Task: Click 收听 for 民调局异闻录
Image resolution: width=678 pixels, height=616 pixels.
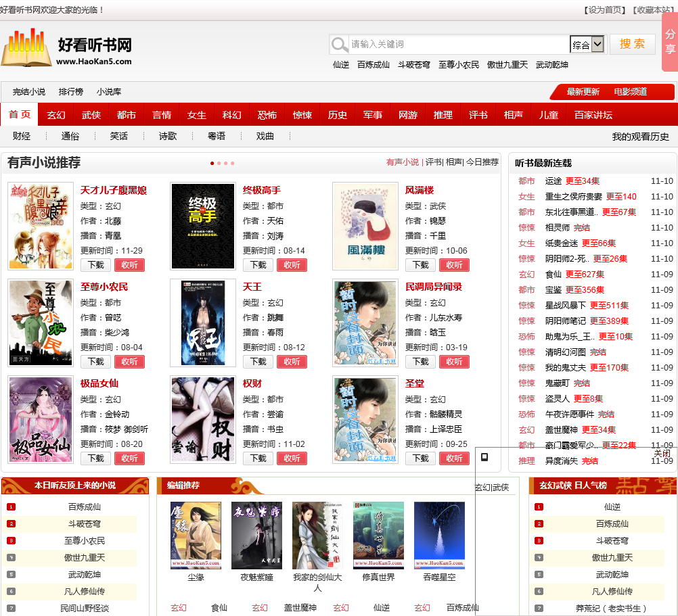Action: (454, 362)
